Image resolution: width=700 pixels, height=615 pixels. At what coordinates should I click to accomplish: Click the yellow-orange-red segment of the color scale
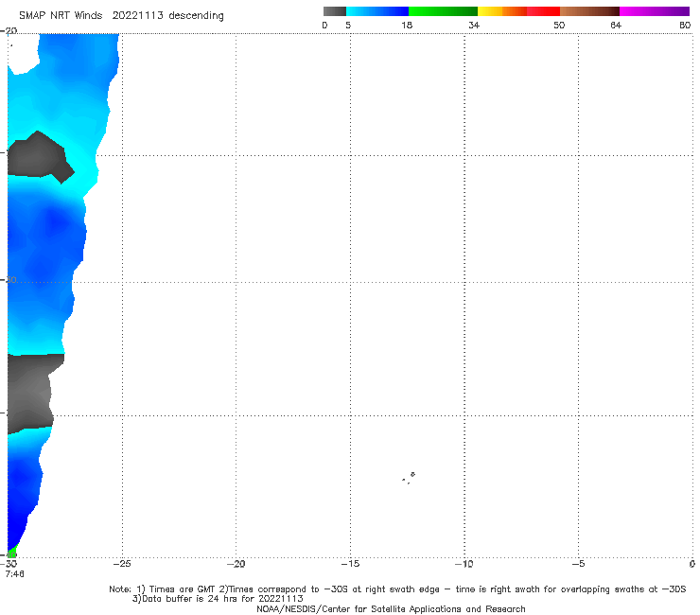[518, 11]
